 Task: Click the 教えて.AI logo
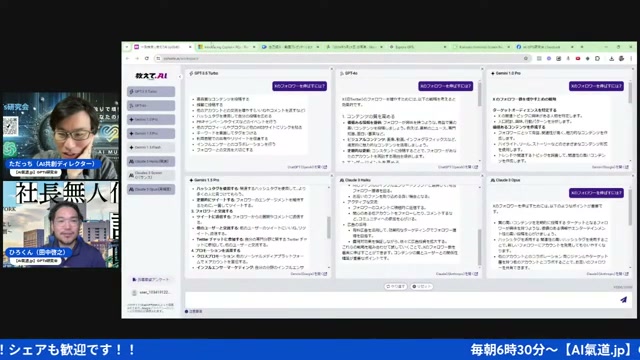151,76
